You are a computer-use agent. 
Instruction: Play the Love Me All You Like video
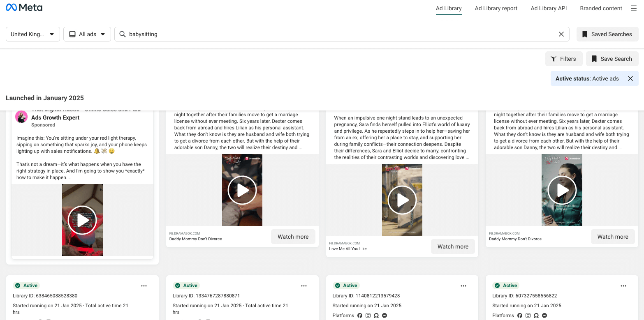pos(402,200)
